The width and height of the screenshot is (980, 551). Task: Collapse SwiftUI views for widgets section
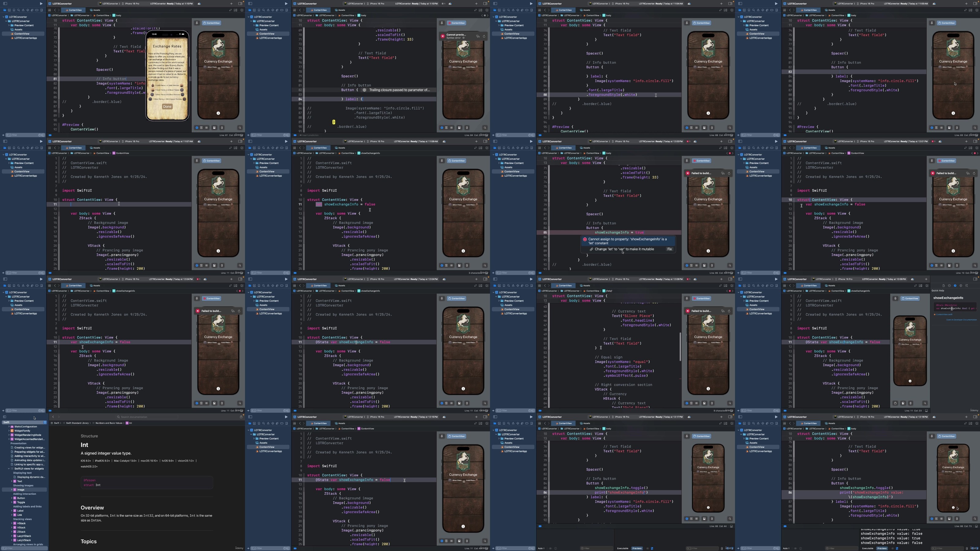tap(9, 469)
